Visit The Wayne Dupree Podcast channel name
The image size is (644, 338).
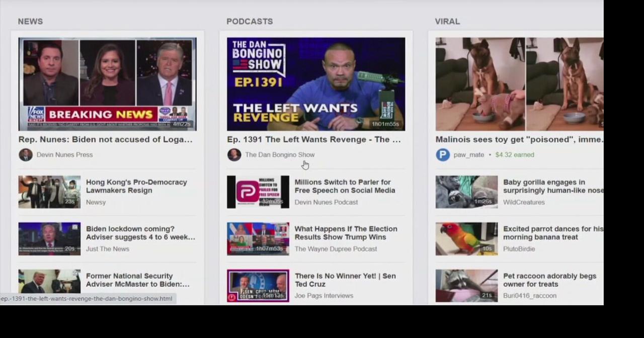coord(336,249)
